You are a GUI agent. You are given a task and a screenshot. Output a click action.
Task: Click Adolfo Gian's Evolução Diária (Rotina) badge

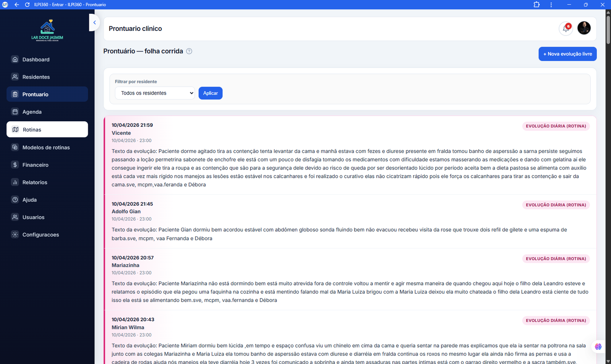point(556,205)
